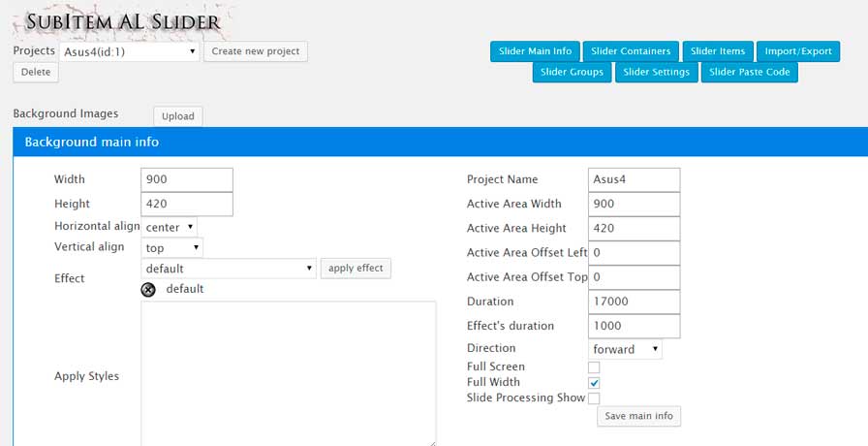Open the Horizontal align dropdown

[169, 227]
